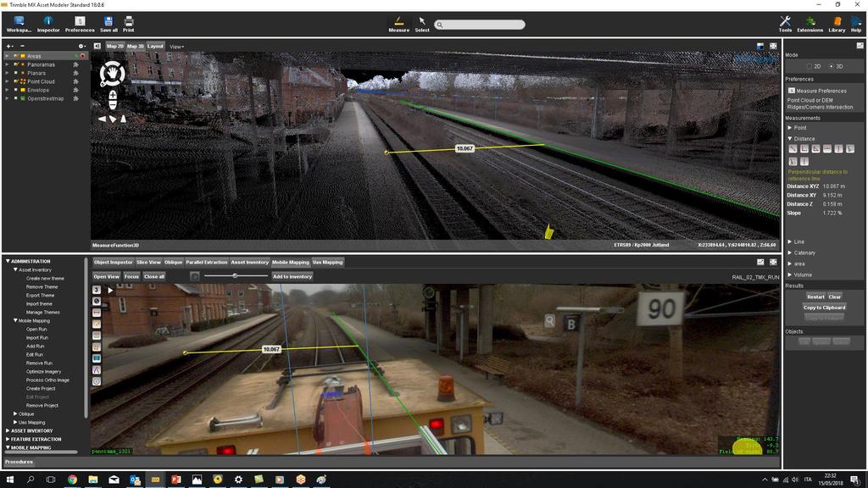Click the Restart button in Results
868x488 pixels.
tap(815, 297)
